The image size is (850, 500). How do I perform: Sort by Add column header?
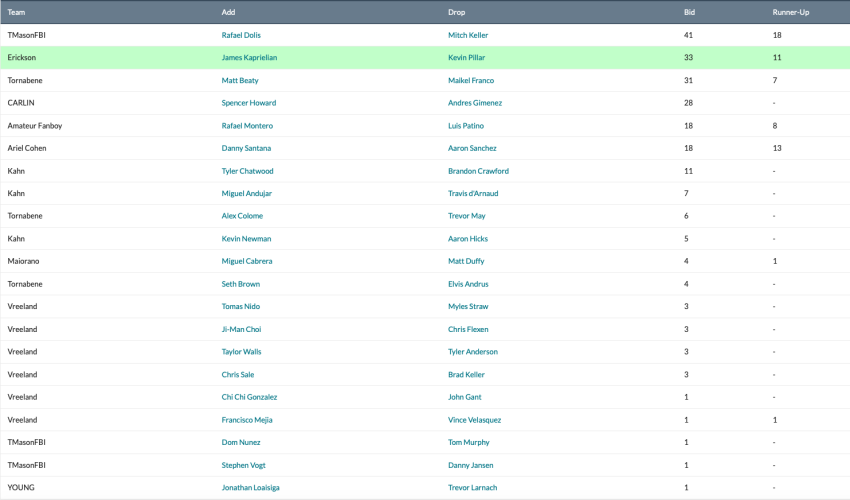click(228, 12)
